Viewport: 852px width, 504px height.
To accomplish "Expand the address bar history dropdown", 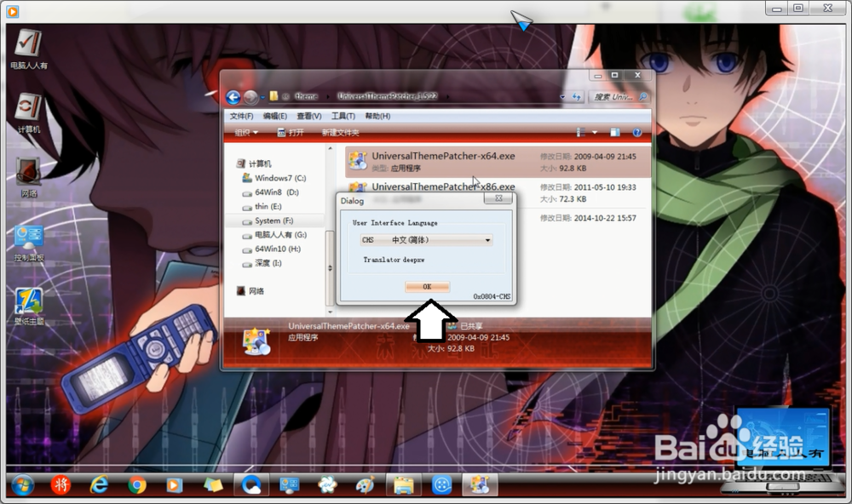I will [x=561, y=97].
